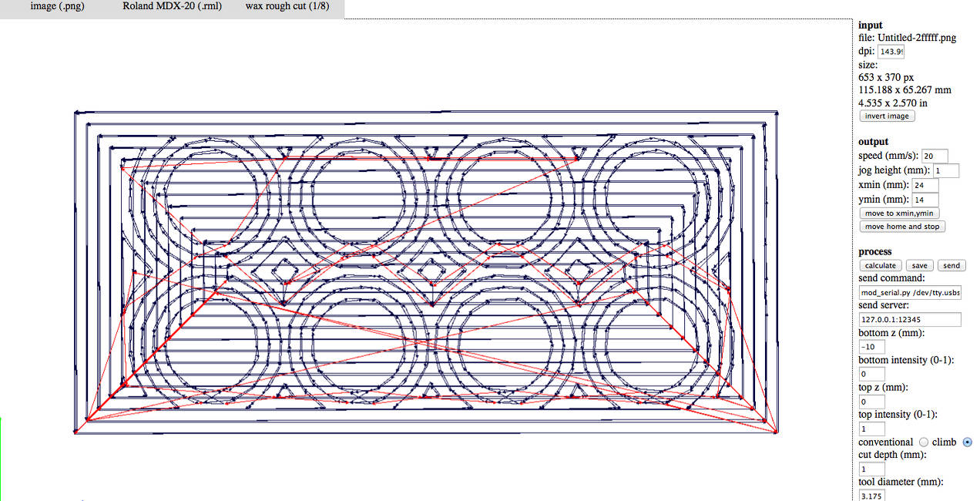Click the dpi input field
The image size is (980, 501).
click(891, 52)
